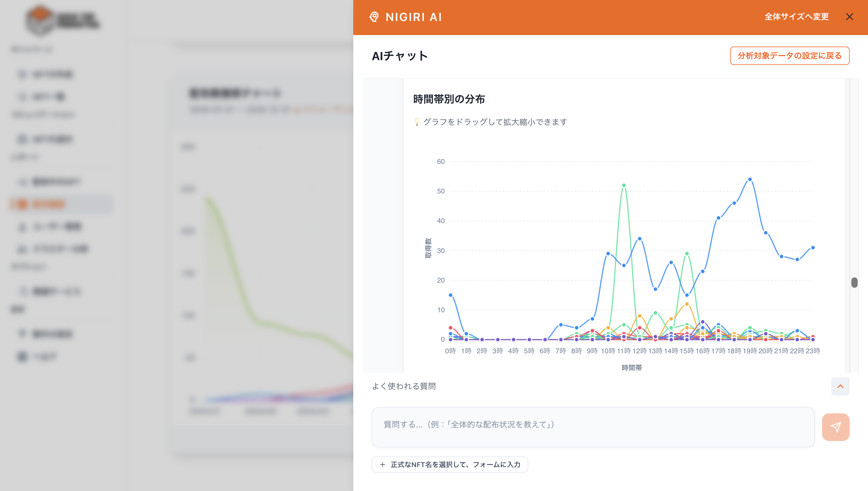Close the NIGIRI AI panel
The image size is (868, 491).
click(x=849, y=17)
